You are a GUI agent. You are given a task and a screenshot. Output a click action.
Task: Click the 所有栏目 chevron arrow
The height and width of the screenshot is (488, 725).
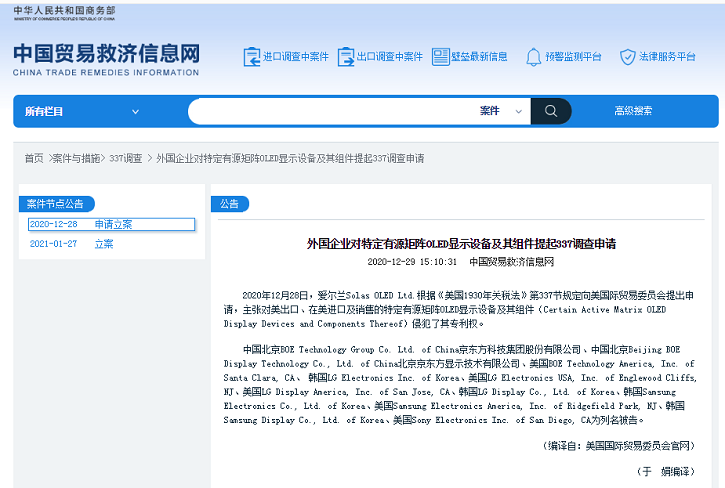click(135, 111)
